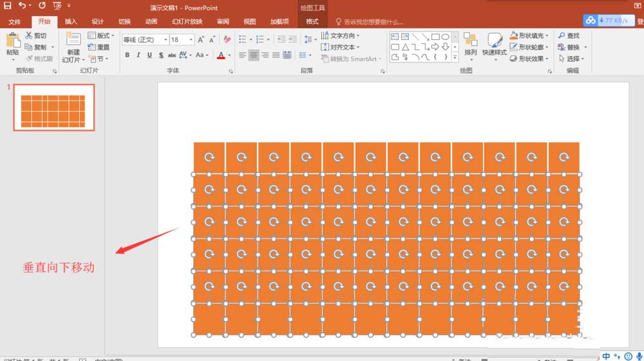Create a new slide (新建幻灯片)
The width and height of the screenshot is (644, 361).
pyautogui.click(x=73, y=47)
